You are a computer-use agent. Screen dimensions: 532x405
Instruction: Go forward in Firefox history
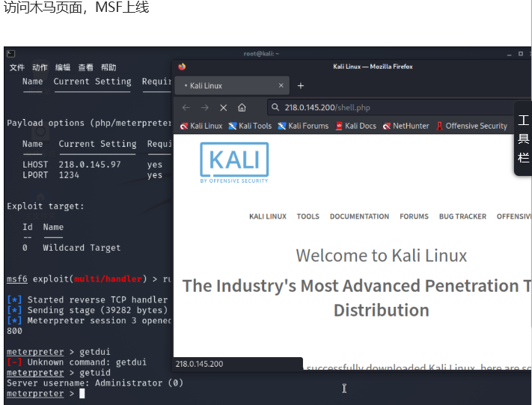pos(204,108)
